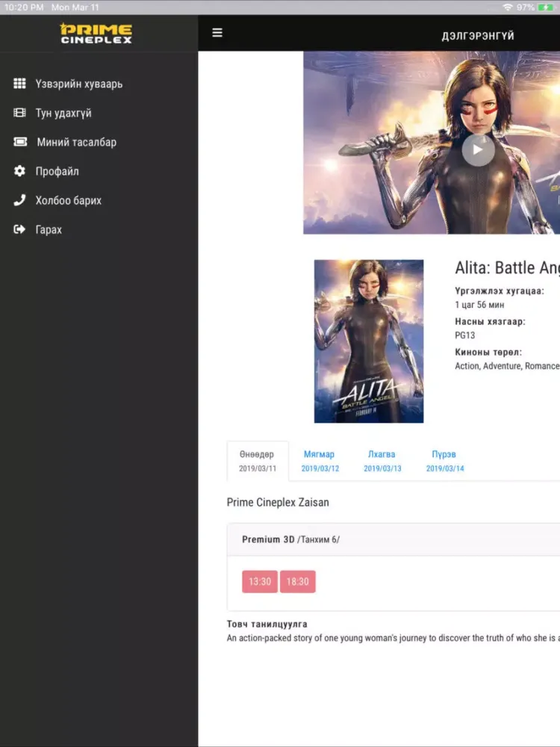Open the hamburger menu icon

[217, 32]
